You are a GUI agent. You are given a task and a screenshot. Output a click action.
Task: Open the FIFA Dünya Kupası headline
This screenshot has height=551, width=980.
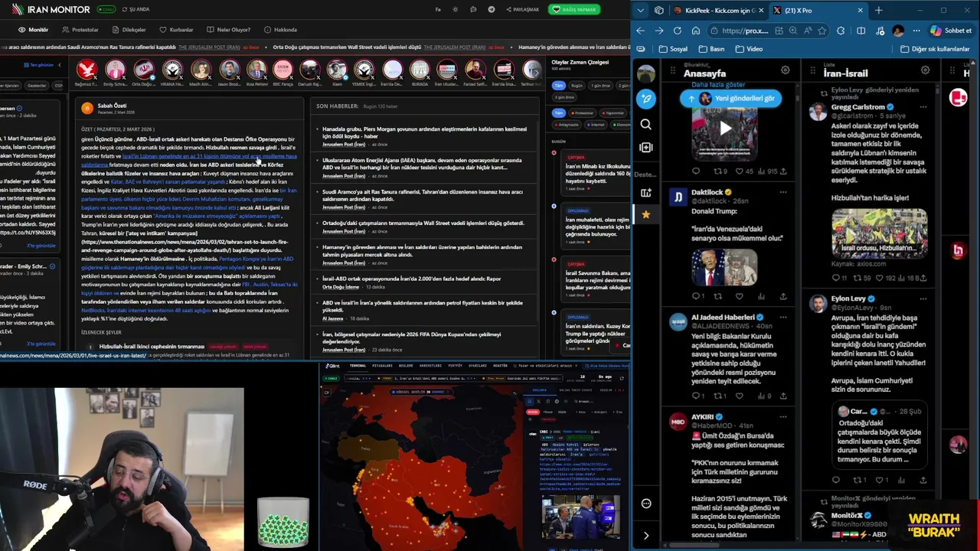tap(411, 337)
